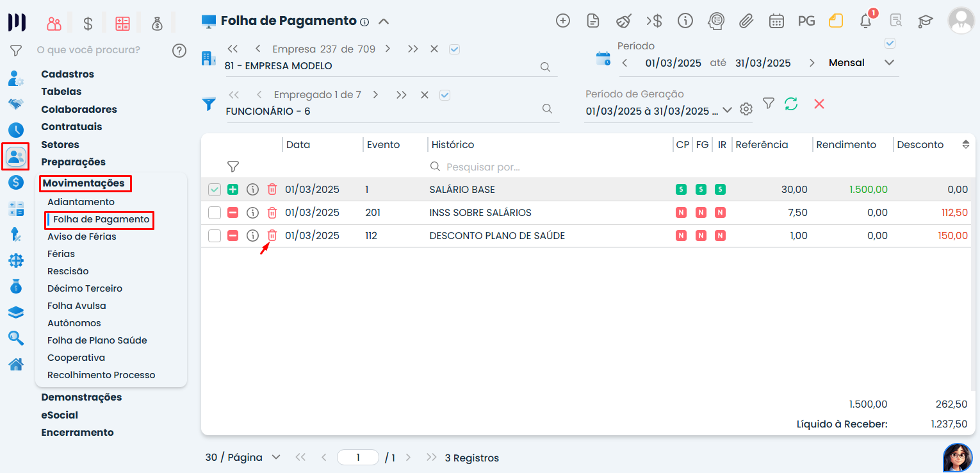Select Décimo Terceiro menu item
980x473 pixels.
click(85, 288)
